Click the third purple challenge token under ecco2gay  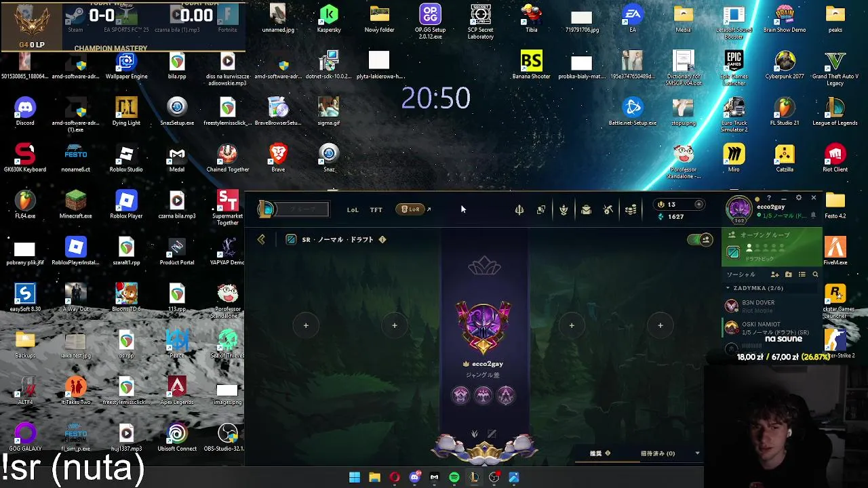(505, 395)
